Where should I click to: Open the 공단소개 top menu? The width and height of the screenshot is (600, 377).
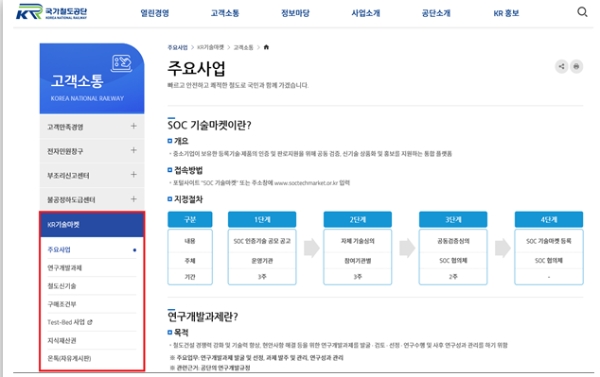436,13
